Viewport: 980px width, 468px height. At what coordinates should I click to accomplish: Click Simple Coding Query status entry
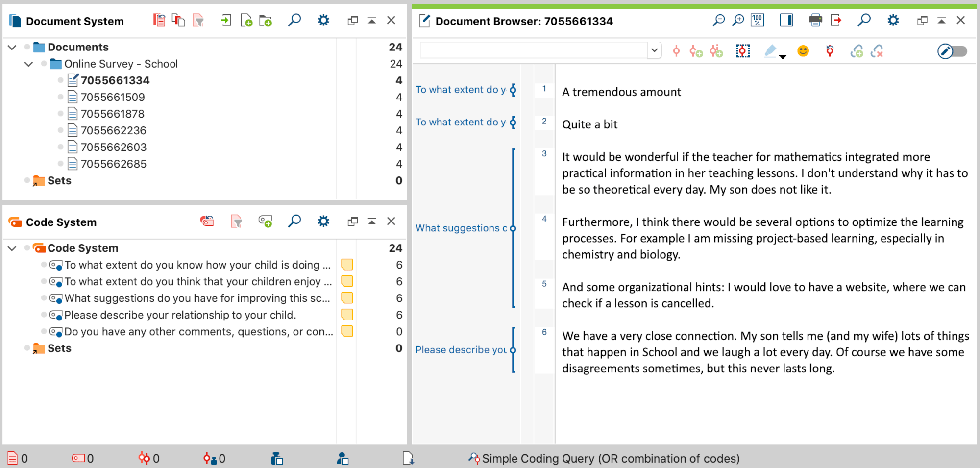tap(604, 458)
